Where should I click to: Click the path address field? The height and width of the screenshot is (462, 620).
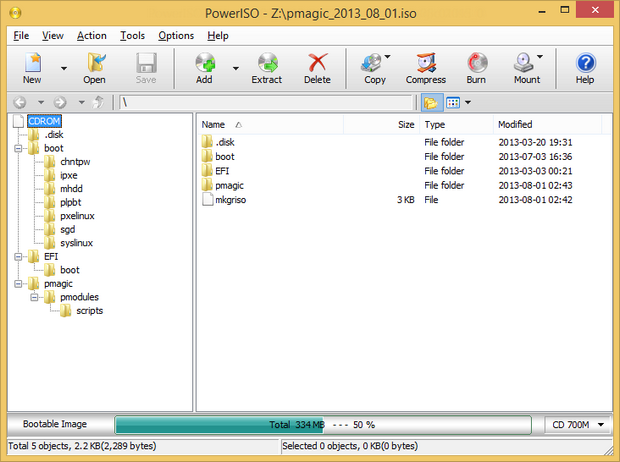[x=265, y=102]
